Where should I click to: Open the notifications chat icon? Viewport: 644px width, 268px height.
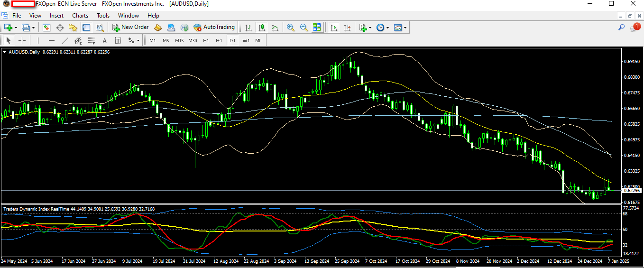click(x=635, y=28)
